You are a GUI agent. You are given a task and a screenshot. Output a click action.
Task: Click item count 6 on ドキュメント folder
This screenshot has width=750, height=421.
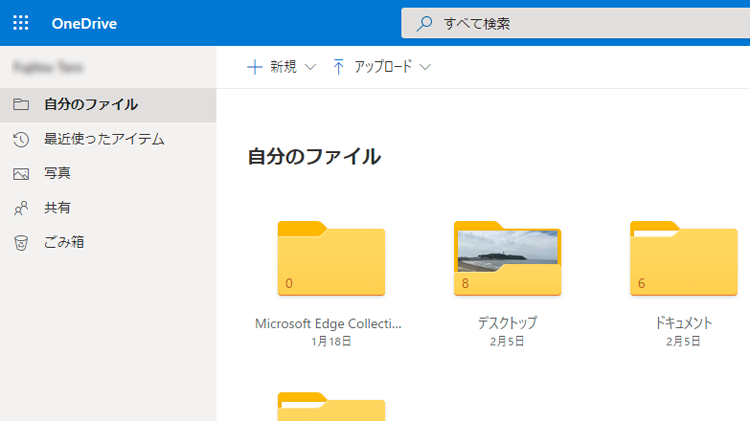641,284
